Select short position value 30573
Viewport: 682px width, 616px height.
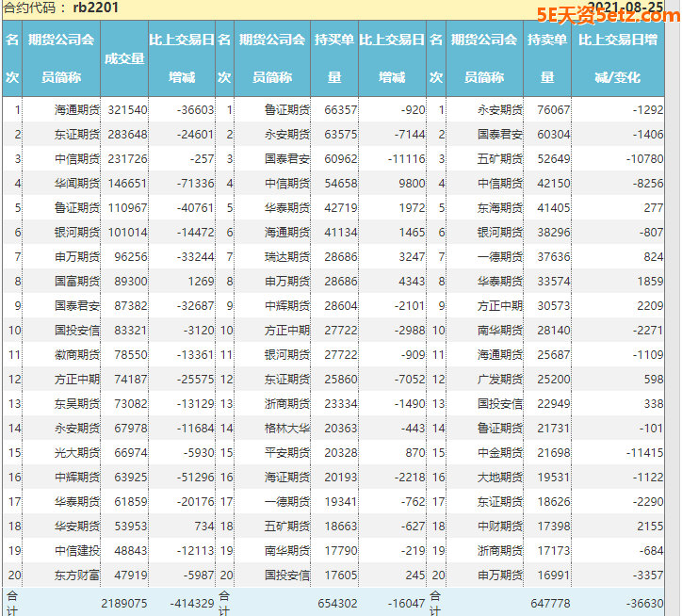[553, 306]
